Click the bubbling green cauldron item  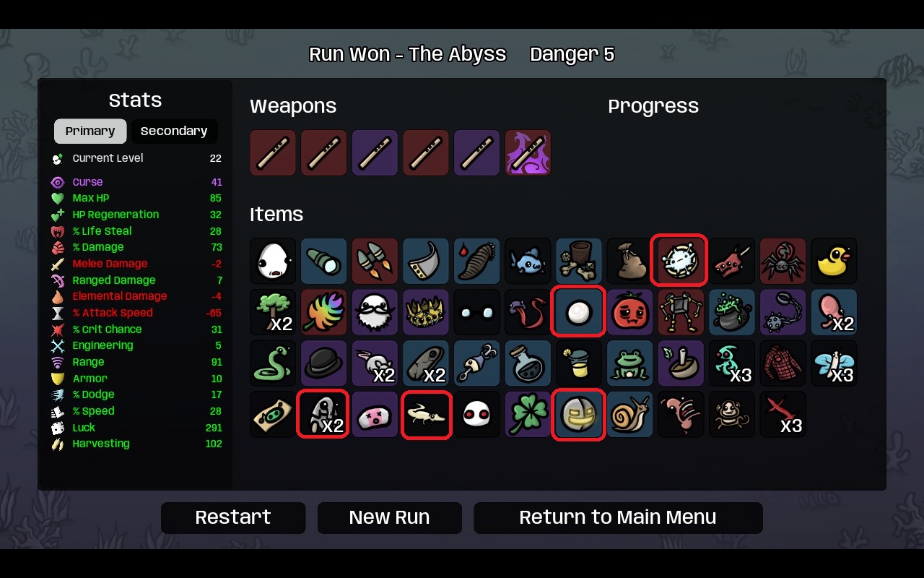tap(732, 312)
